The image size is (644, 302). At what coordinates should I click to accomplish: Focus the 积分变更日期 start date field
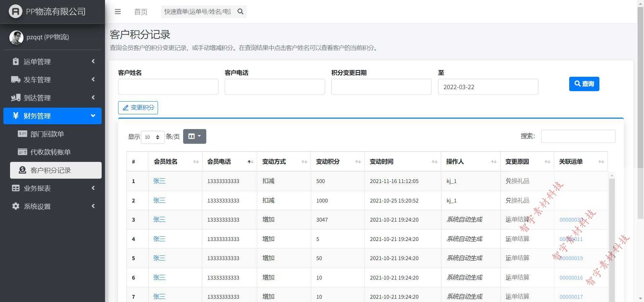click(x=381, y=86)
